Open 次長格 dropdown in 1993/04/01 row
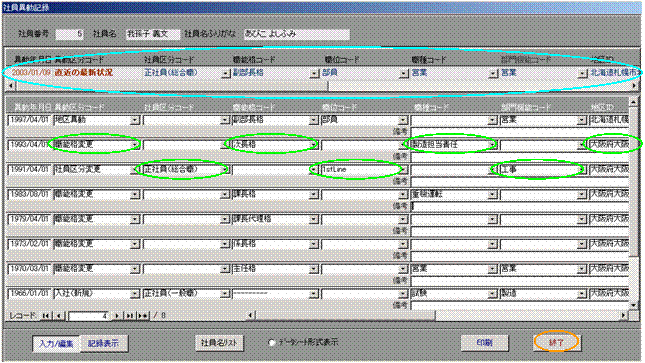The image size is (645, 363). pos(314,145)
